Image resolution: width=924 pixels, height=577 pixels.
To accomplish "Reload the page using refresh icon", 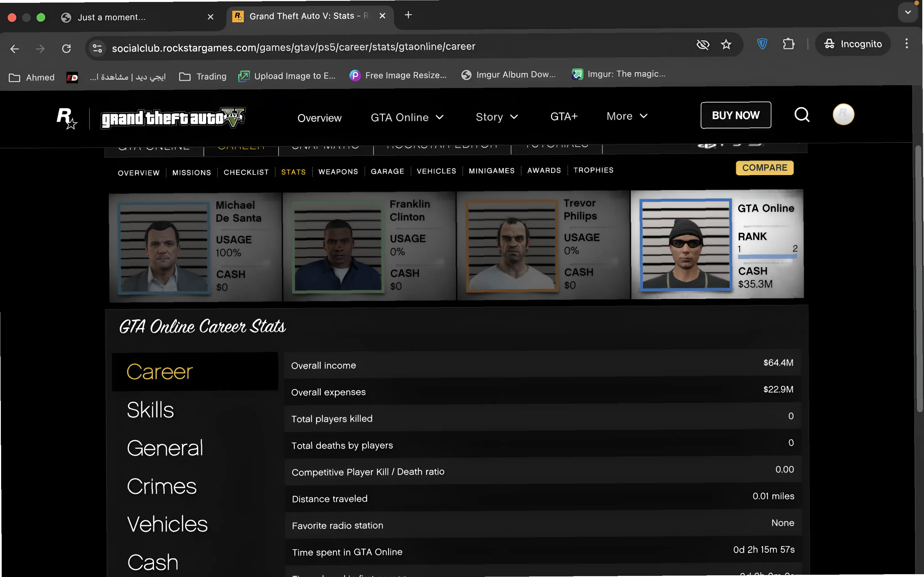I will click(67, 48).
